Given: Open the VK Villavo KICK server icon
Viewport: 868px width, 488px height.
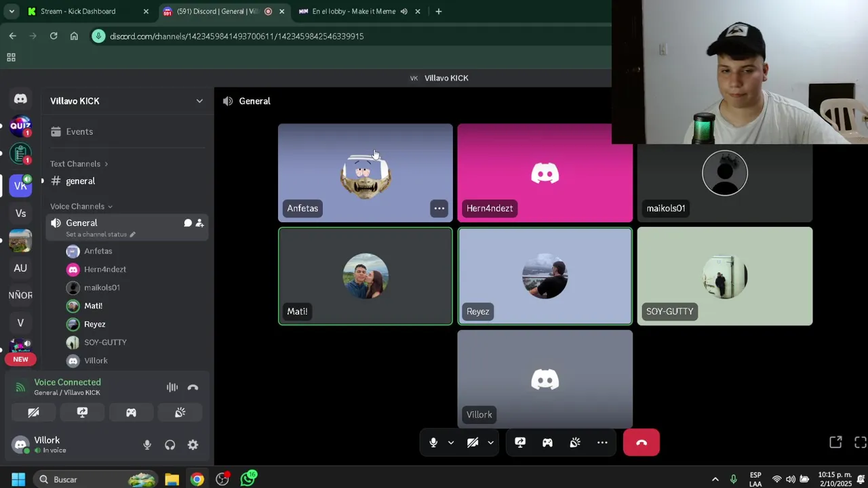Looking at the screenshot, I should click(20, 185).
